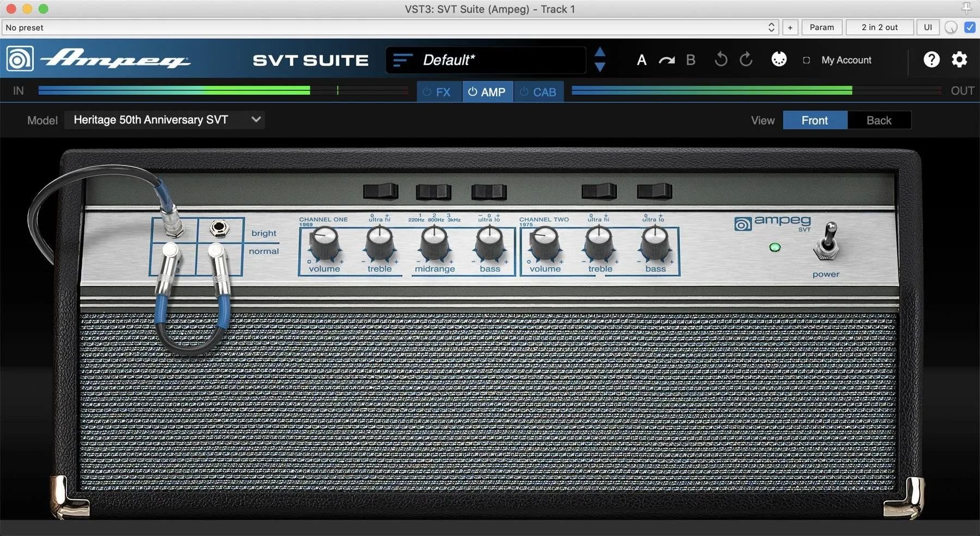The height and width of the screenshot is (536, 980).
Task: Open settings with the gear icon
Action: point(959,59)
